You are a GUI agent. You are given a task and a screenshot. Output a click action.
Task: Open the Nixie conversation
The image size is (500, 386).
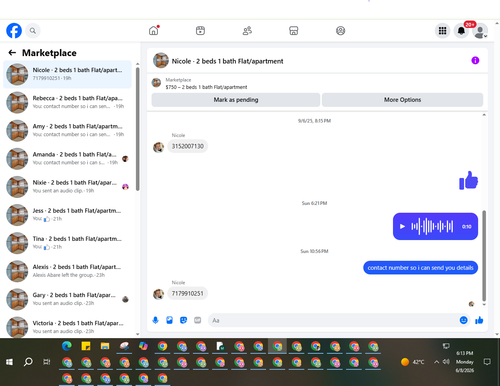pyautogui.click(x=67, y=186)
